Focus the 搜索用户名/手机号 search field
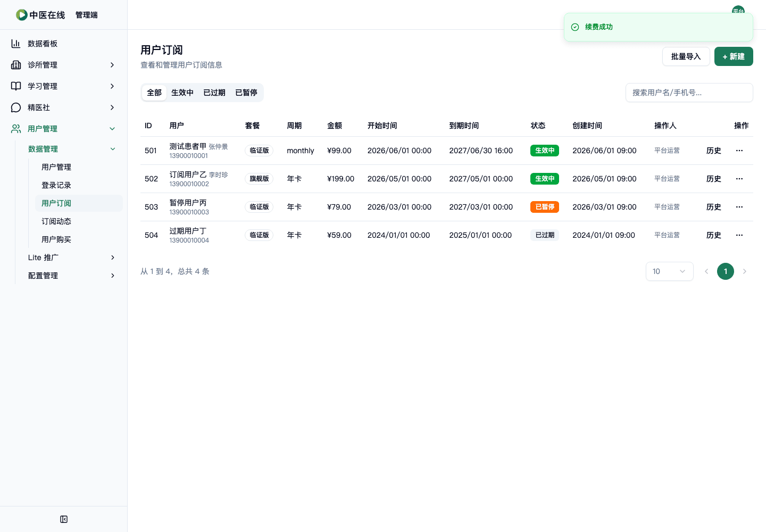The width and height of the screenshot is (766, 532). [x=689, y=93]
